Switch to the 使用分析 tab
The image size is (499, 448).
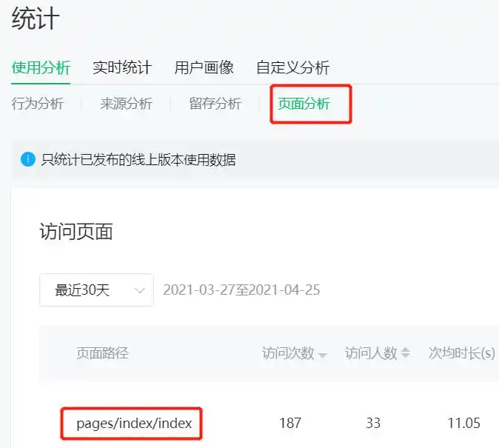pyautogui.click(x=41, y=67)
